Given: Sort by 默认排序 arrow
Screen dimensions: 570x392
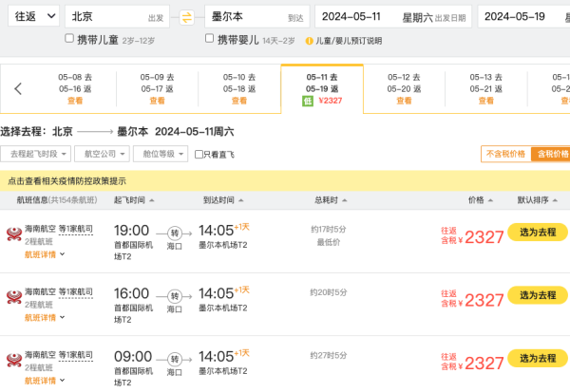Looking at the screenshot, I should click(x=555, y=200).
